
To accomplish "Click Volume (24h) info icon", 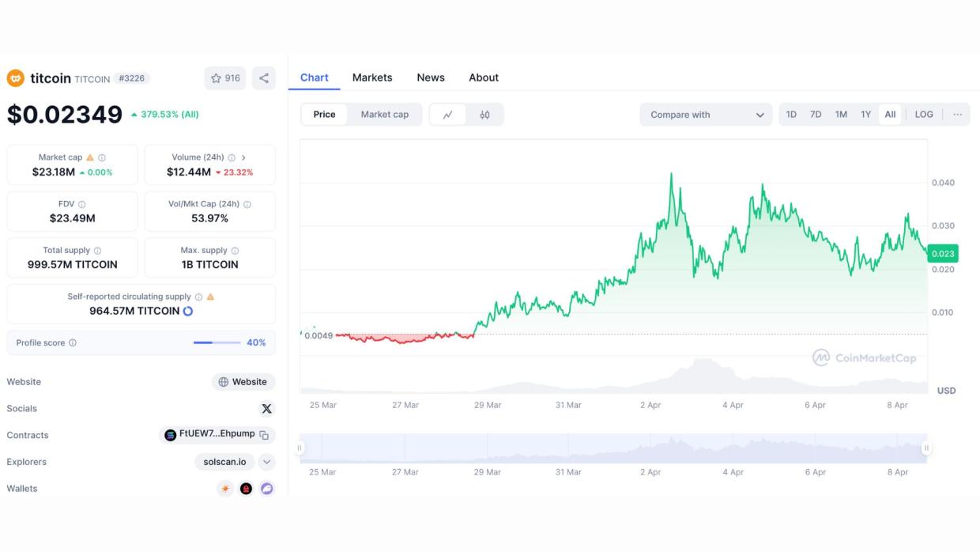I will coord(232,157).
